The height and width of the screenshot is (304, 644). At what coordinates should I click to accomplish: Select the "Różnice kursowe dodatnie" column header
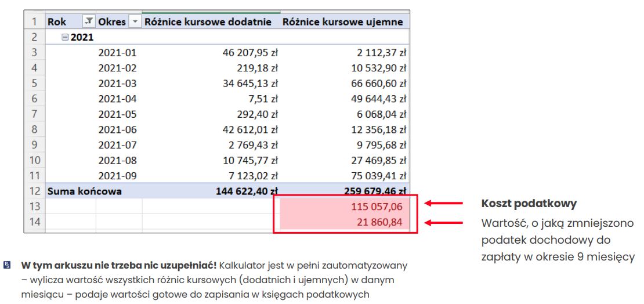coord(208,21)
